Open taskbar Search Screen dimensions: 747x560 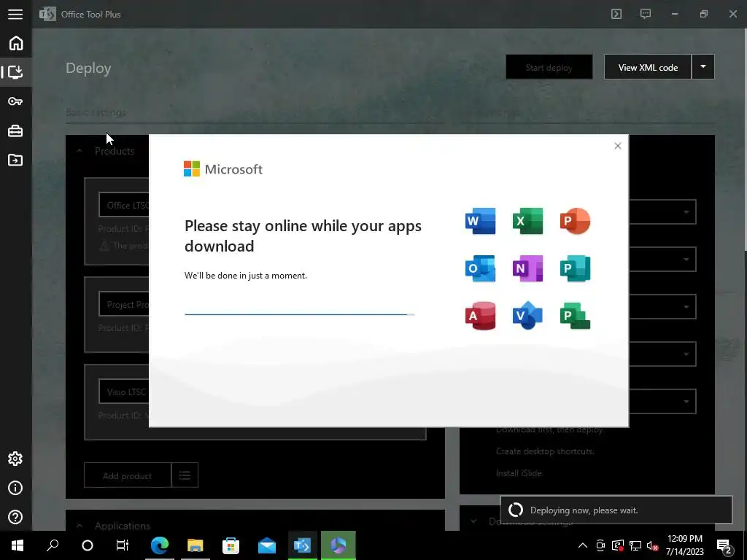pyautogui.click(x=53, y=545)
